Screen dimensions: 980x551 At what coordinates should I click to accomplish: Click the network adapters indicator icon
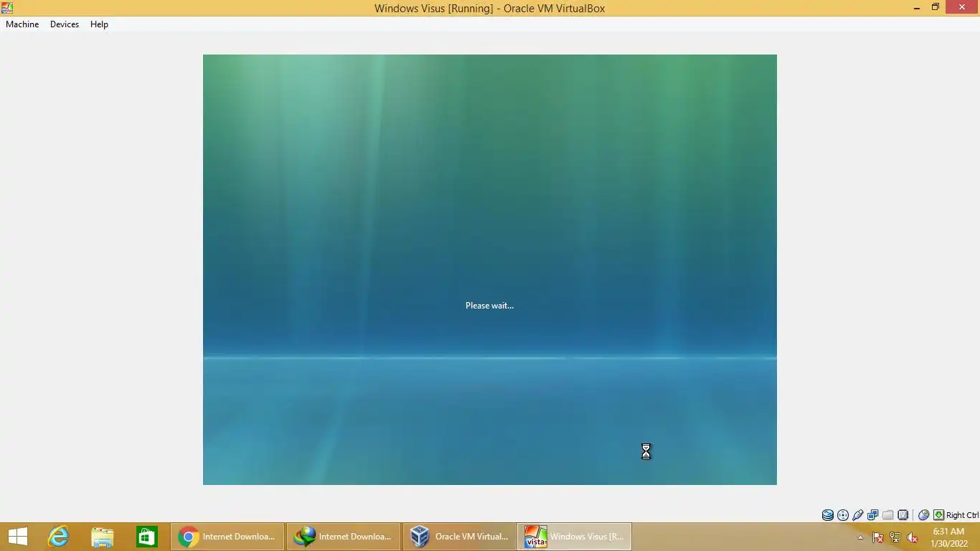click(873, 515)
